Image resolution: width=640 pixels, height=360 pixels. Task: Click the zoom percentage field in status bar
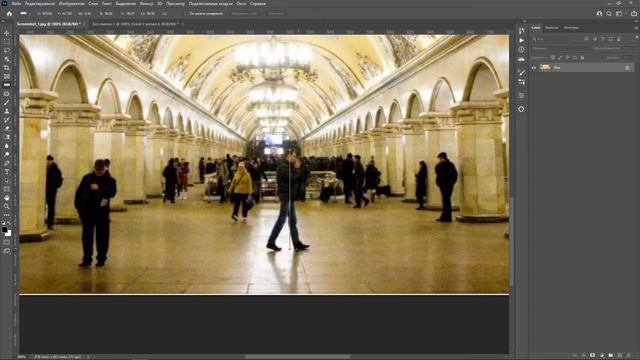[x=22, y=357]
